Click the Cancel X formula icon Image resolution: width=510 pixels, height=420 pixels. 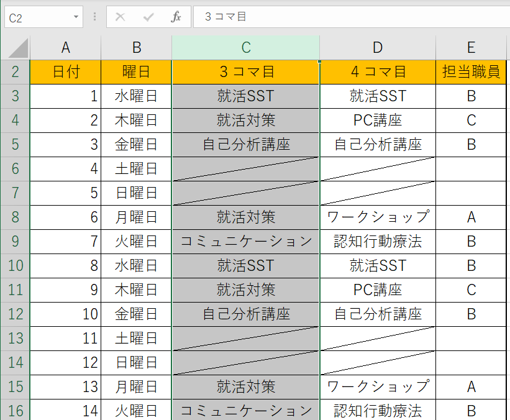pos(121,17)
